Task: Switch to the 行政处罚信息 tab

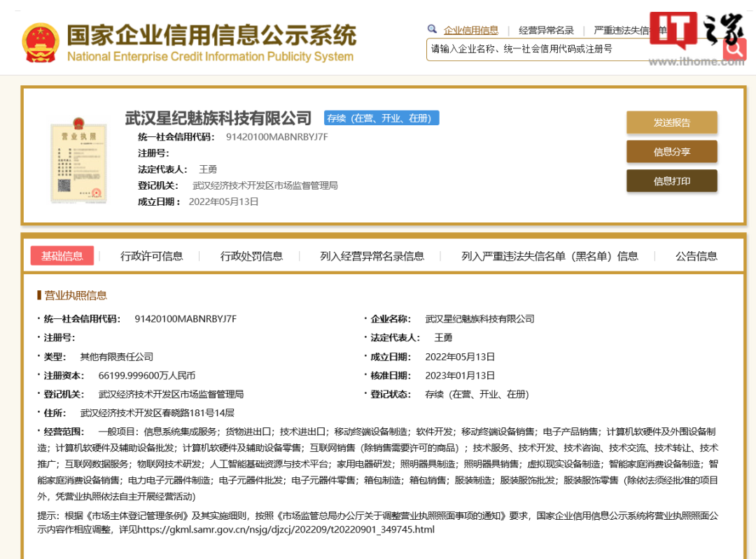Action: (251, 256)
